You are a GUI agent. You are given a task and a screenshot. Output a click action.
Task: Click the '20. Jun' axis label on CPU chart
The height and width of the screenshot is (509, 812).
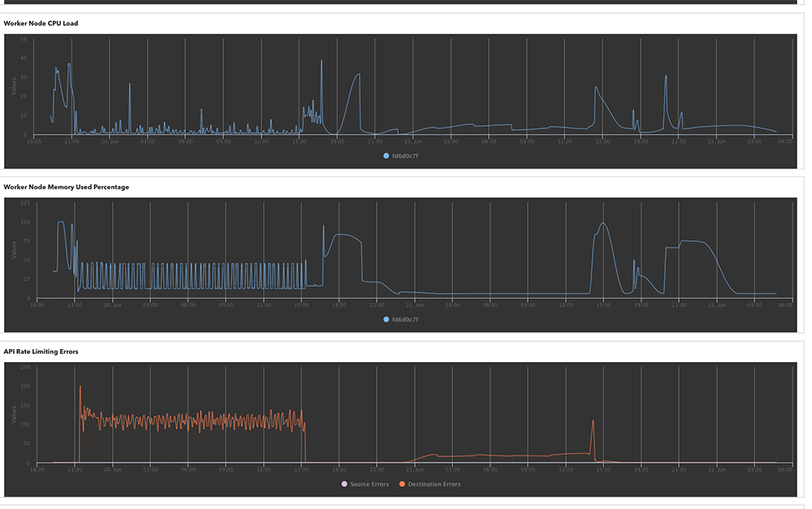(x=110, y=141)
